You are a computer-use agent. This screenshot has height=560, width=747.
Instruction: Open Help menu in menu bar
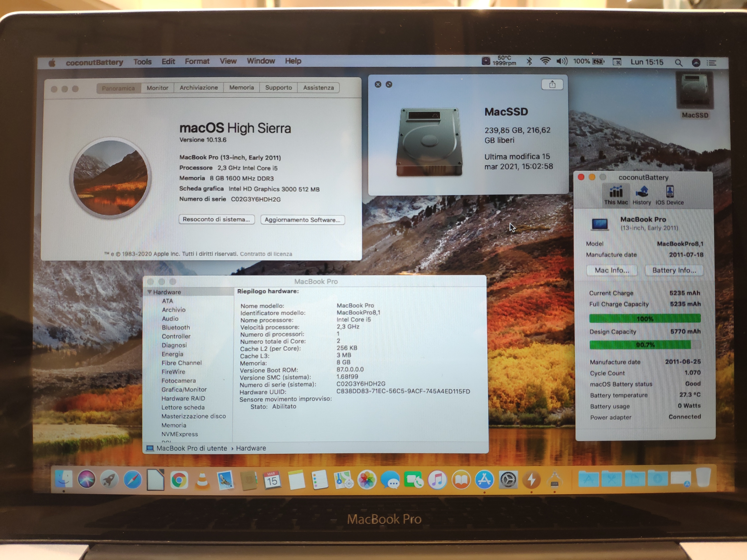click(293, 61)
